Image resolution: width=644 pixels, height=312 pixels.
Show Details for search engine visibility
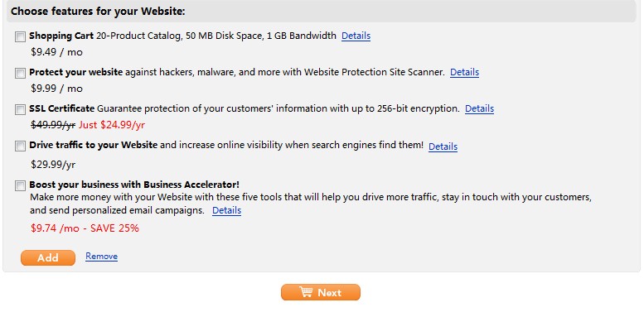click(443, 146)
